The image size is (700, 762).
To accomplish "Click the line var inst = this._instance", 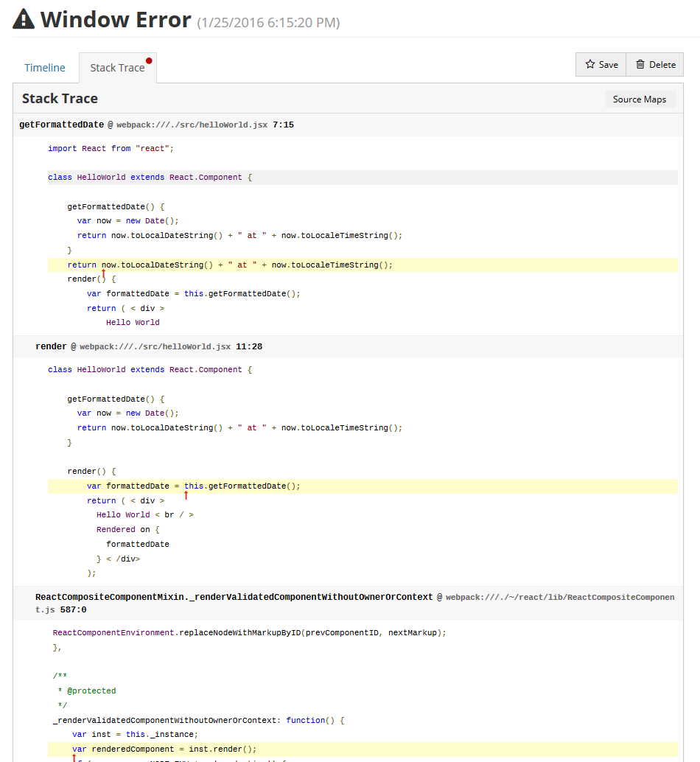I will [135, 735].
